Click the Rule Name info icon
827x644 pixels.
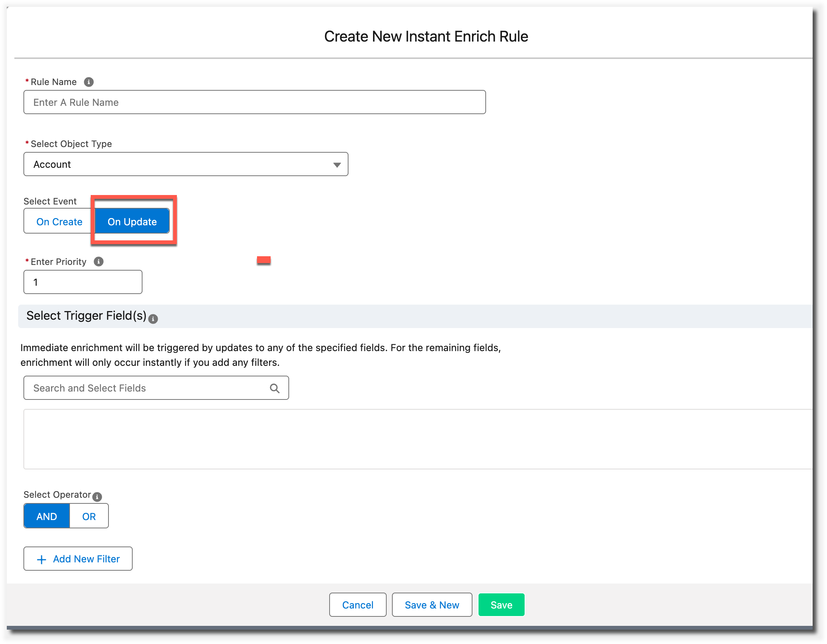(x=88, y=82)
